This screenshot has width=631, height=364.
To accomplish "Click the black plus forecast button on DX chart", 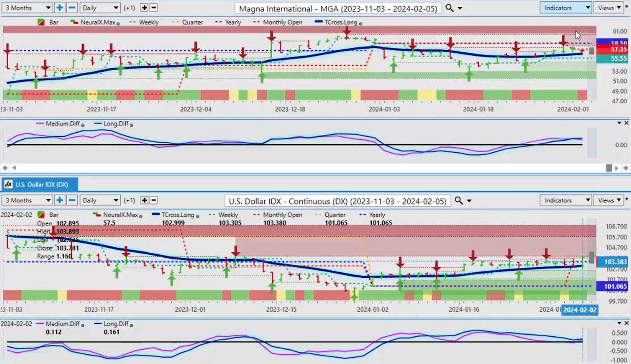I will tap(144, 200).
